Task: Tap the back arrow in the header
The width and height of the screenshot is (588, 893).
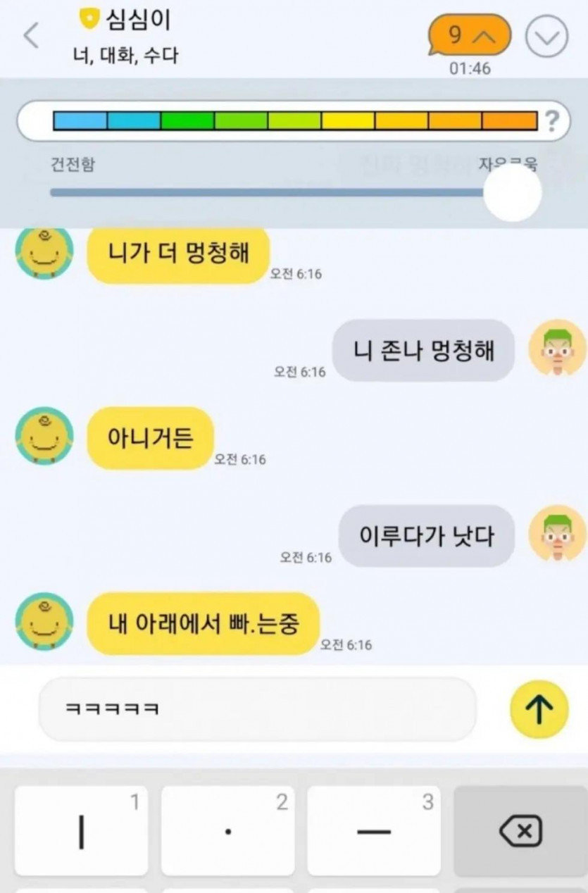Action: pyautogui.click(x=32, y=35)
